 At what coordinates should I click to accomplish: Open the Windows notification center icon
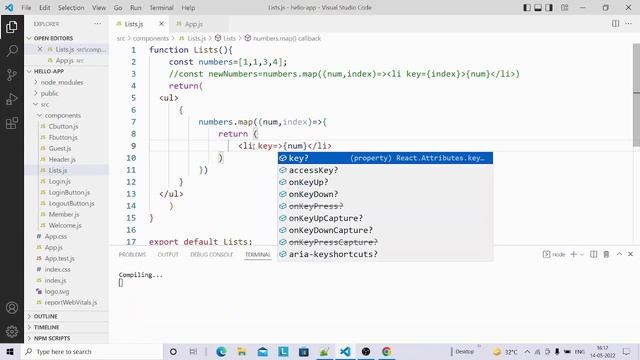[626, 351]
